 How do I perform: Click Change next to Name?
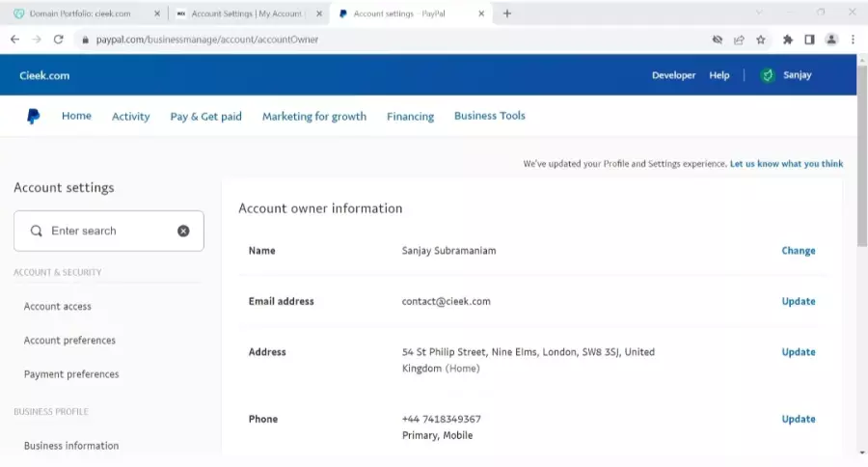pos(799,251)
